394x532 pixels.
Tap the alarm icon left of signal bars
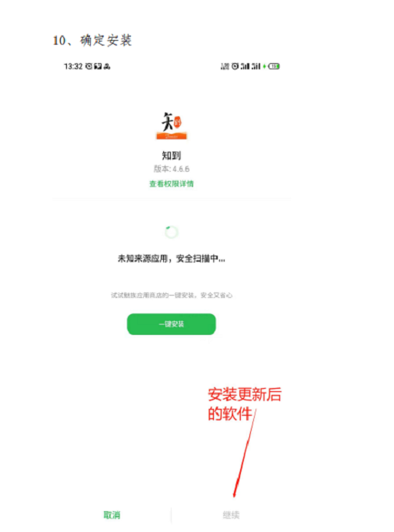[x=235, y=66]
